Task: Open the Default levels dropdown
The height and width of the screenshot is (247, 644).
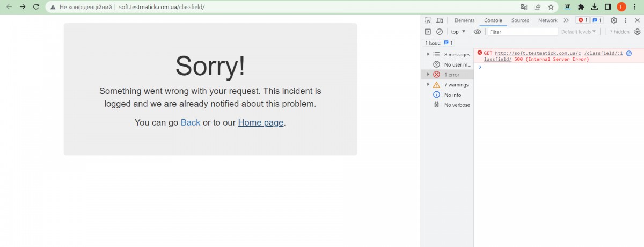Action: click(x=578, y=32)
